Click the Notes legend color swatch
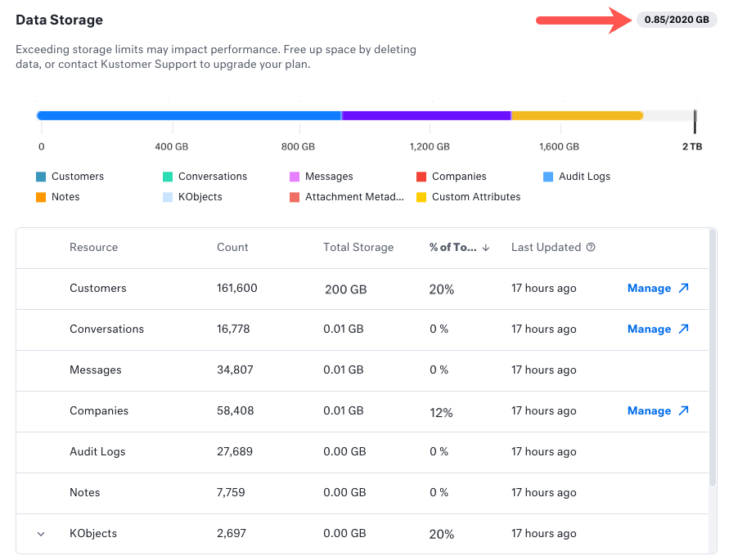Screen dimensions: 729x560 (41, 197)
